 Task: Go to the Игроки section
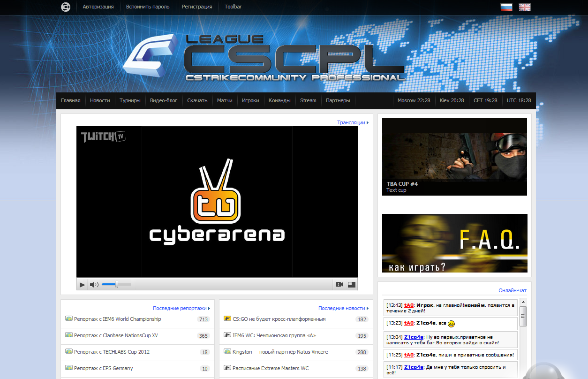click(x=250, y=100)
